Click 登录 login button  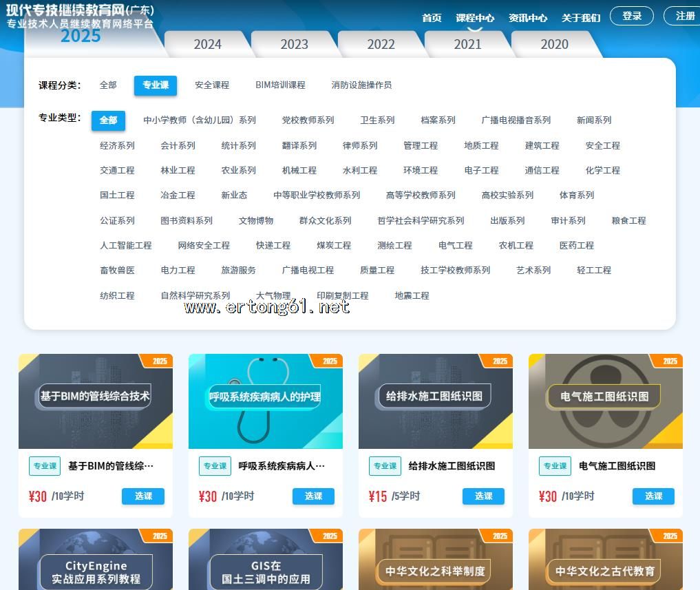click(x=632, y=16)
